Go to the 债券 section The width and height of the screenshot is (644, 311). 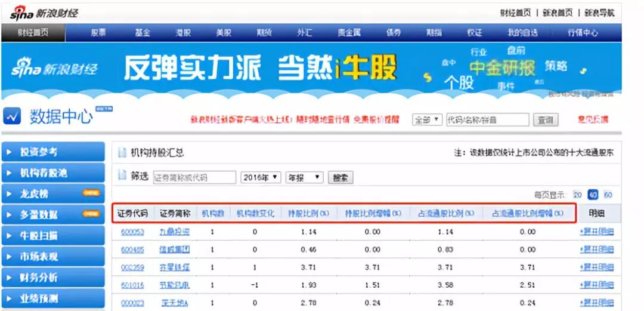[x=393, y=32]
